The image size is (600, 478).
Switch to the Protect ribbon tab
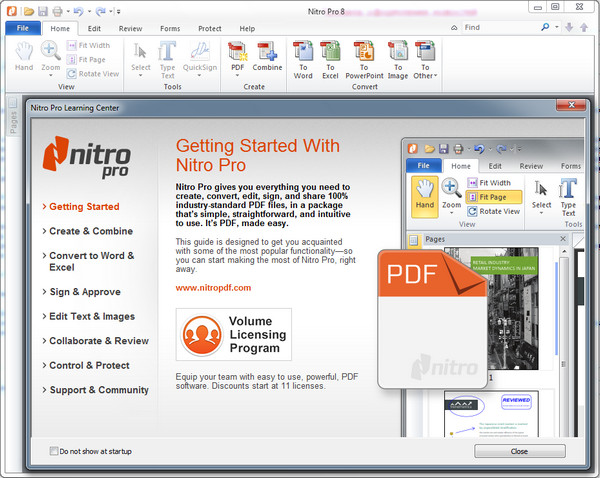(x=210, y=29)
